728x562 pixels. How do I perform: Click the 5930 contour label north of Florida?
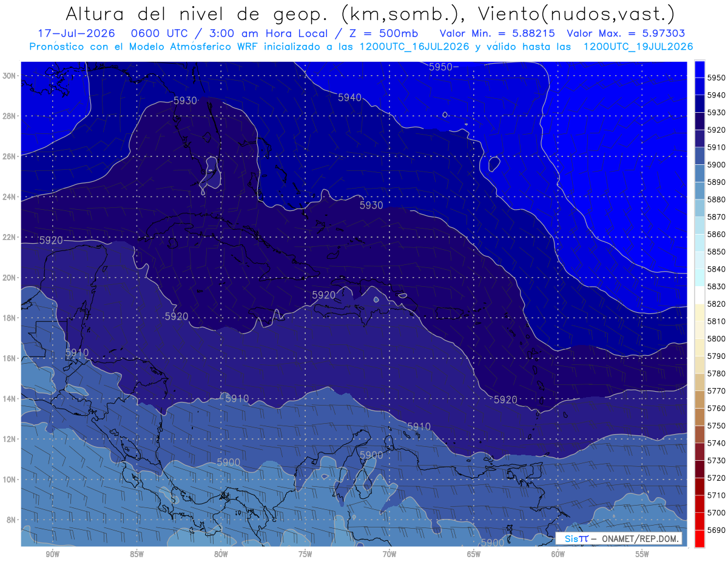click(186, 101)
